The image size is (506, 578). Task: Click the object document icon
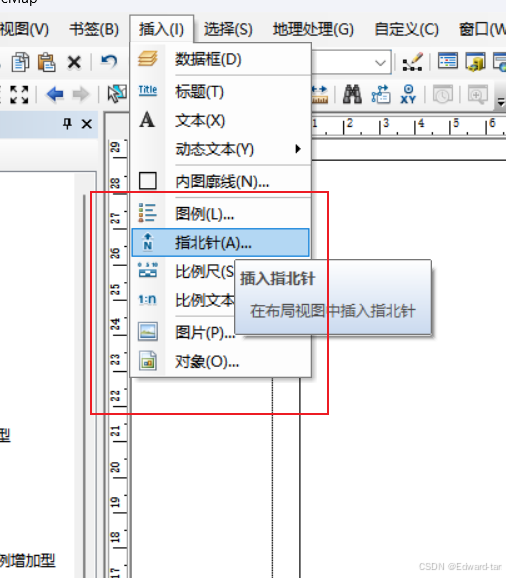[148, 361]
